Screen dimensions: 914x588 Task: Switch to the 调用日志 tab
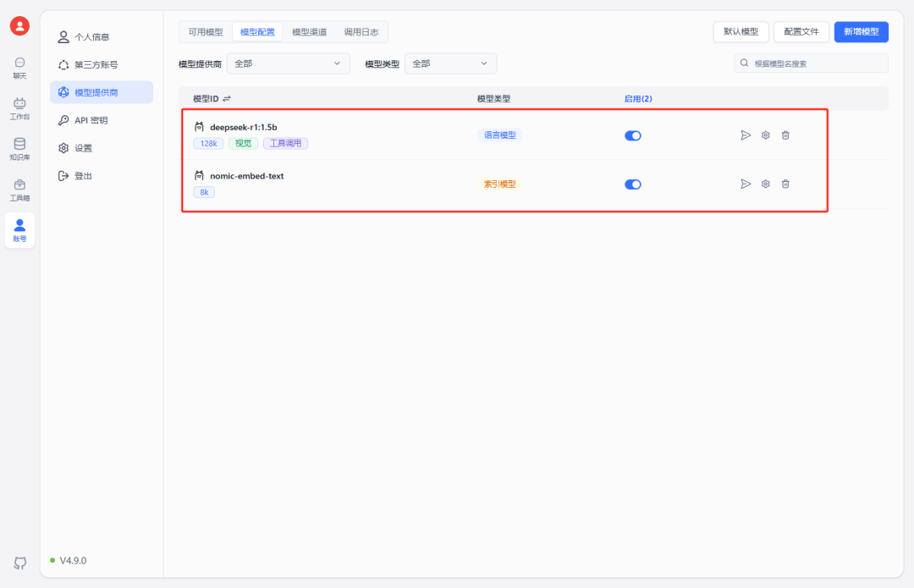[x=361, y=32]
